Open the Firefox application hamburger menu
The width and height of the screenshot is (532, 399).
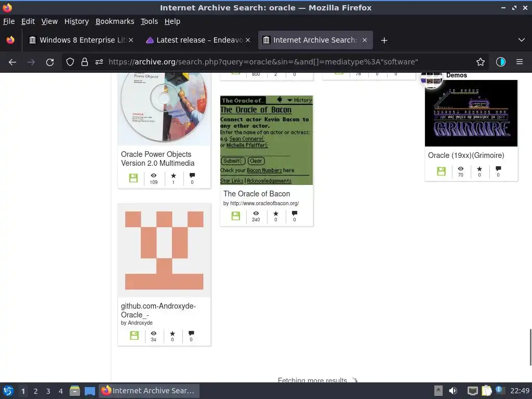[520, 62]
